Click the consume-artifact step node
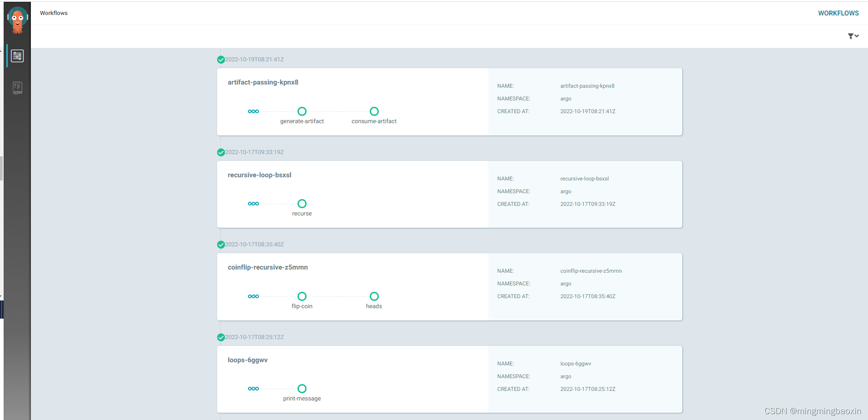868x420 pixels. point(374,111)
